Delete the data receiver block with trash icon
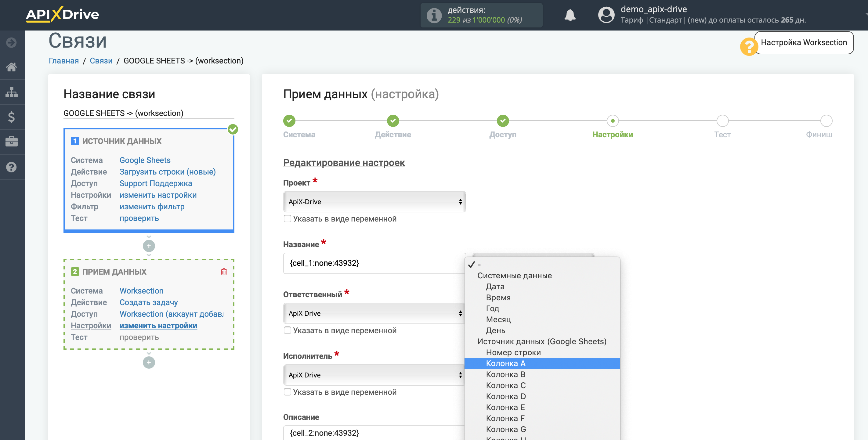Screen dimensions: 868x440 pyautogui.click(x=224, y=272)
